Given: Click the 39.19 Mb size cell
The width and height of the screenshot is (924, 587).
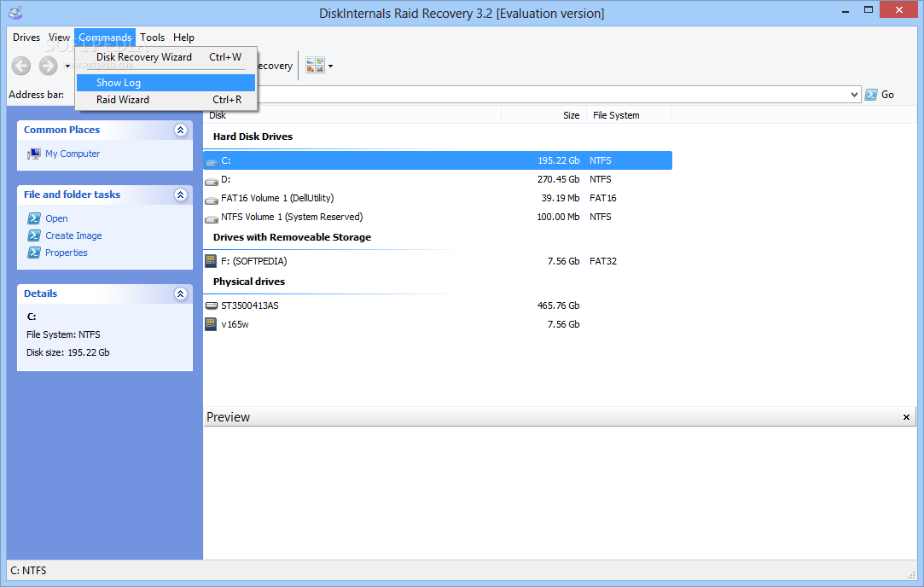Looking at the screenshot, I should pos(561,198).
